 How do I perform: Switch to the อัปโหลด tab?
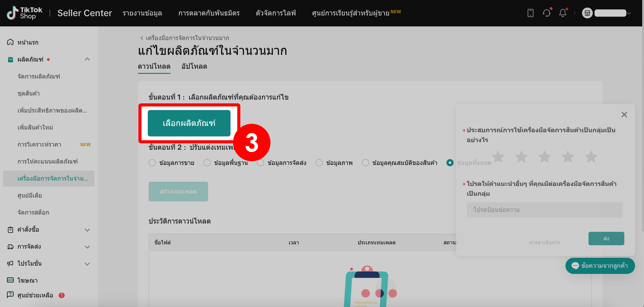tap(194, 66)
